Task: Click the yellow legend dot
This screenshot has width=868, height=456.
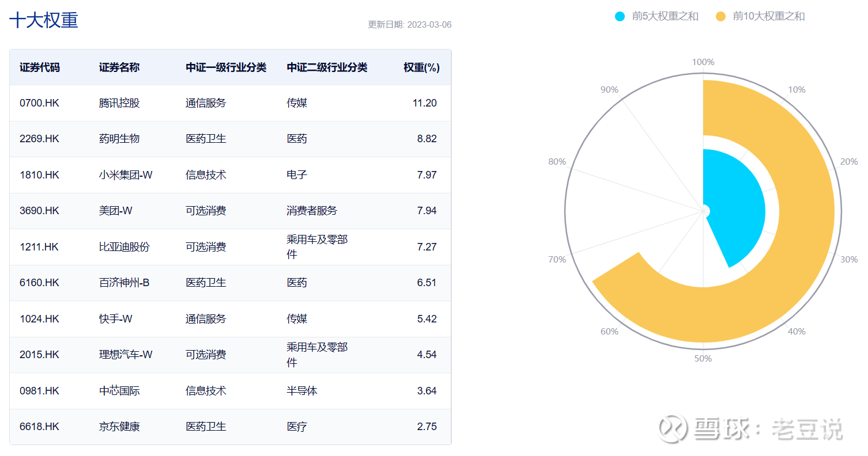Action: click(720, 16)
